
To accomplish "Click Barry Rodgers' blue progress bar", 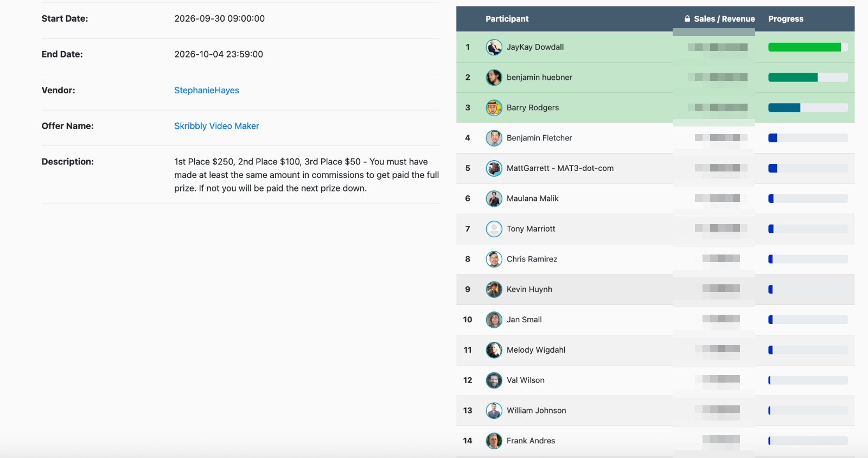I will 808,108.
